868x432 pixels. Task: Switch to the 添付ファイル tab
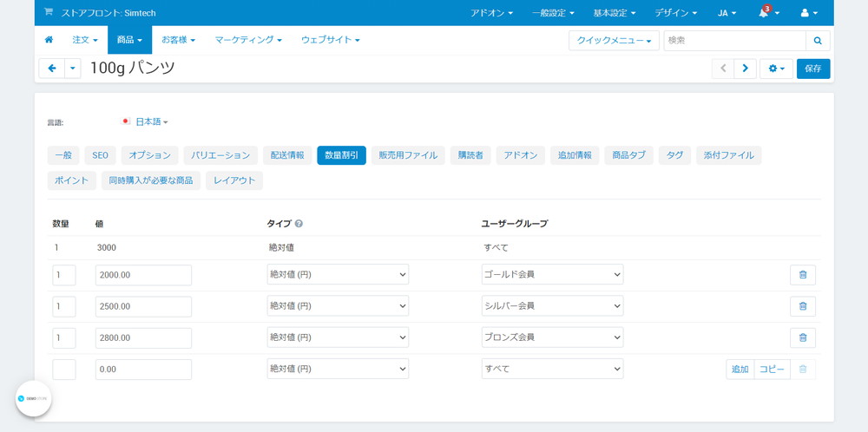point(728,155)
